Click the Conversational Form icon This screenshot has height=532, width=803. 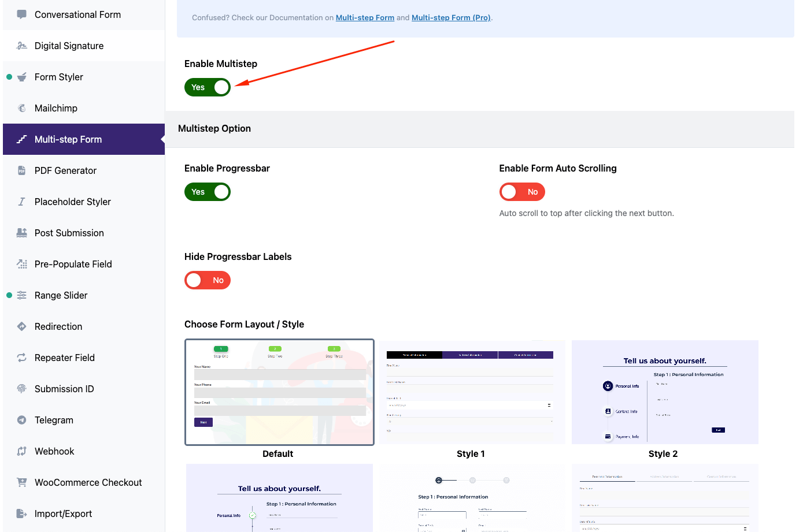tap(23, 14)
